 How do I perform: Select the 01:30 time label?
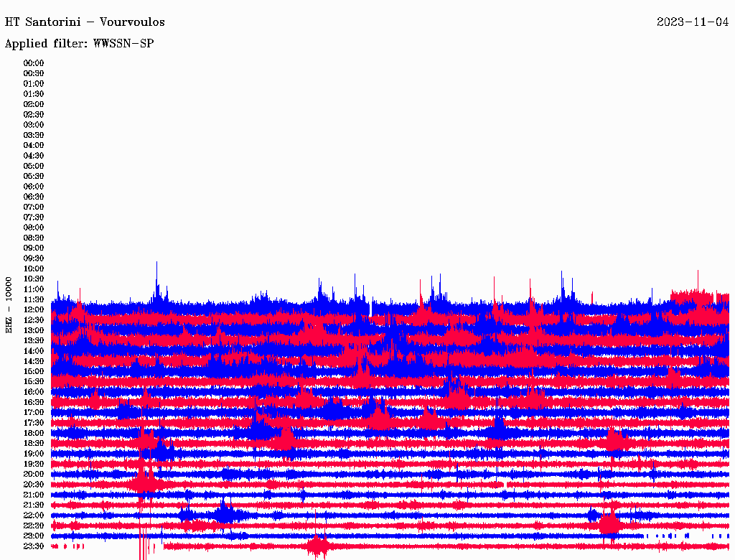[34, 94]
